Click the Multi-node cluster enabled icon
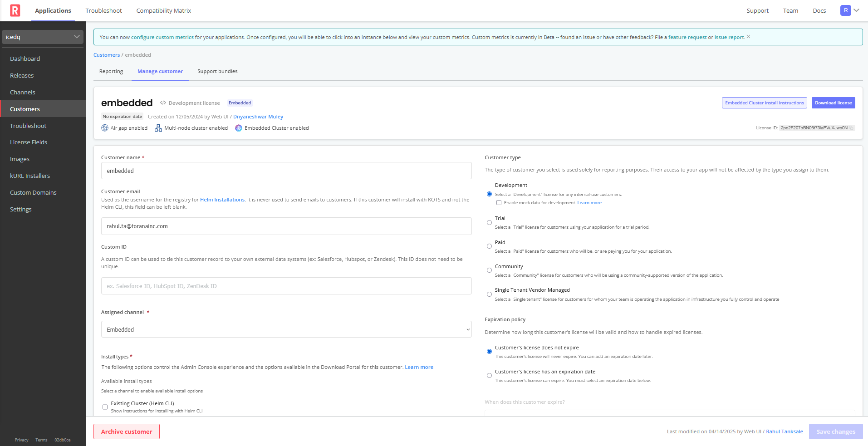 tap(158, 128)
